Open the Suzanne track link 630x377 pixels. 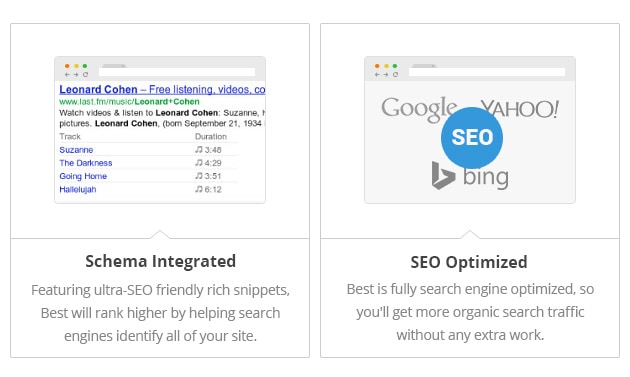click(x=76, y=150)
